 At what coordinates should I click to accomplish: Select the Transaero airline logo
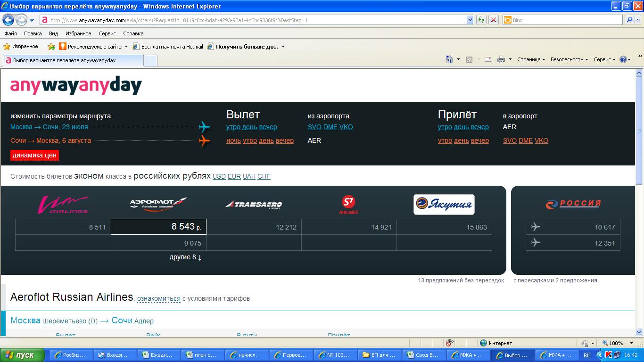pyautogui.click(x=254, y=205)
